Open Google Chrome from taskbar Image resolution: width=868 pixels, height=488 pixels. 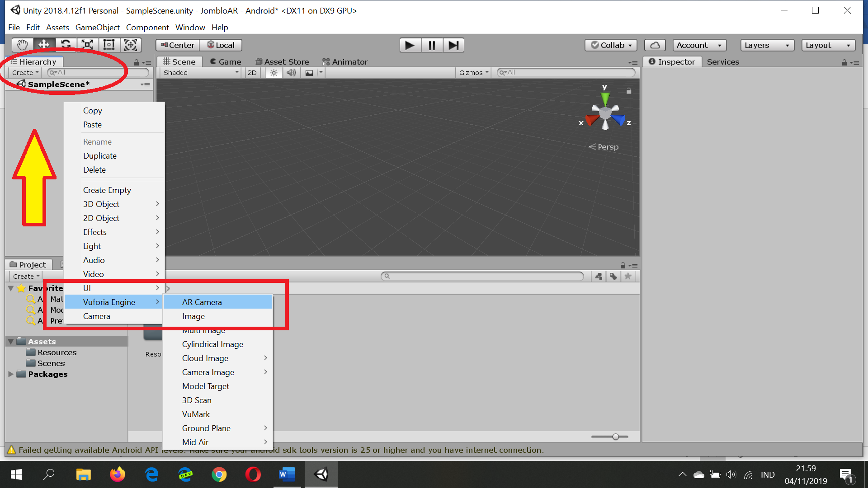pyautogui.click(x=219, y=474)
